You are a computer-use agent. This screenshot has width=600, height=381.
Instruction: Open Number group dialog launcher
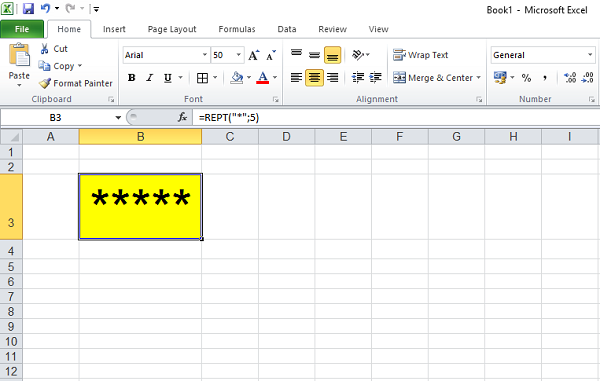click(592, 99)
